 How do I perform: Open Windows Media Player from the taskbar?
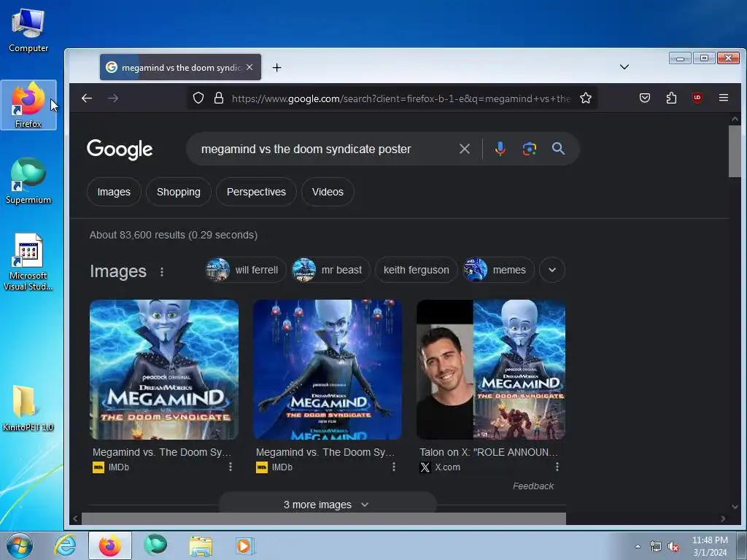point(245,546)
